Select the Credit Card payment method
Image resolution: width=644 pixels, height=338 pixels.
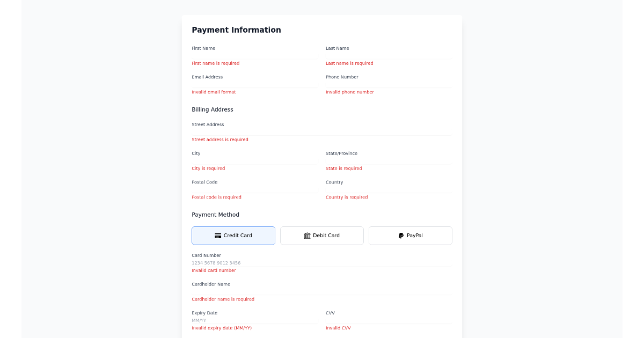coord(233,235)
